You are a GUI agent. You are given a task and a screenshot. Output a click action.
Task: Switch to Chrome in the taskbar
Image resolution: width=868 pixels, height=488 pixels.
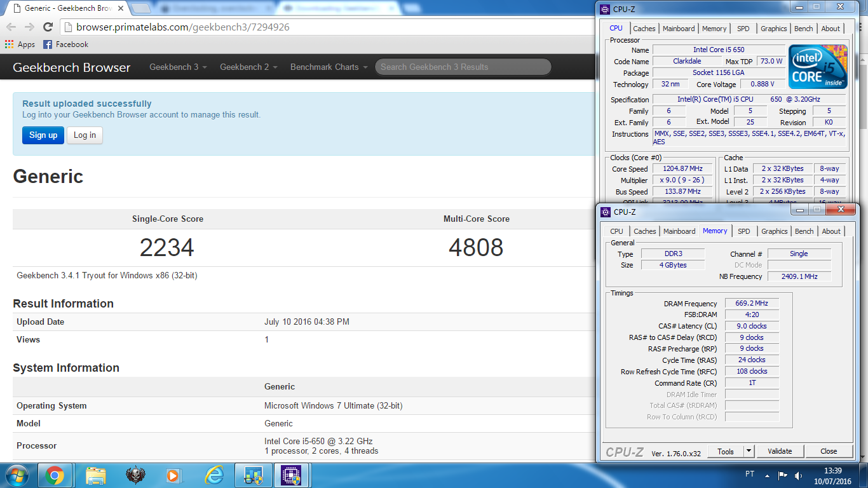pyautogui.click(x=55, y=475)
